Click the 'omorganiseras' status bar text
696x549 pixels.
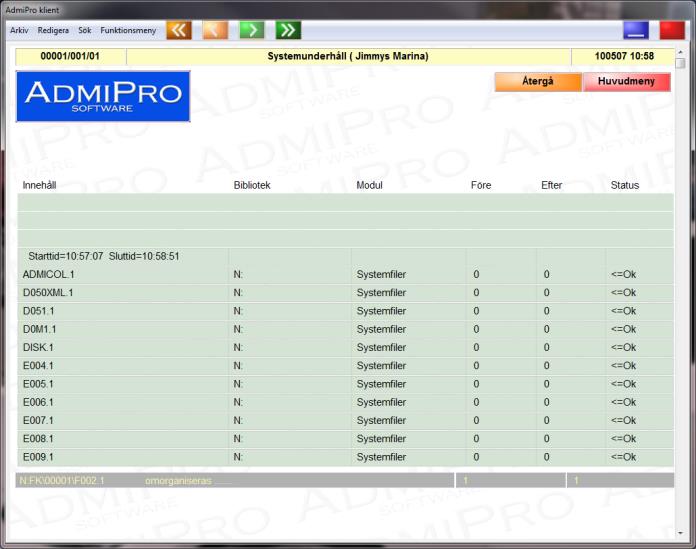point(178,480)
